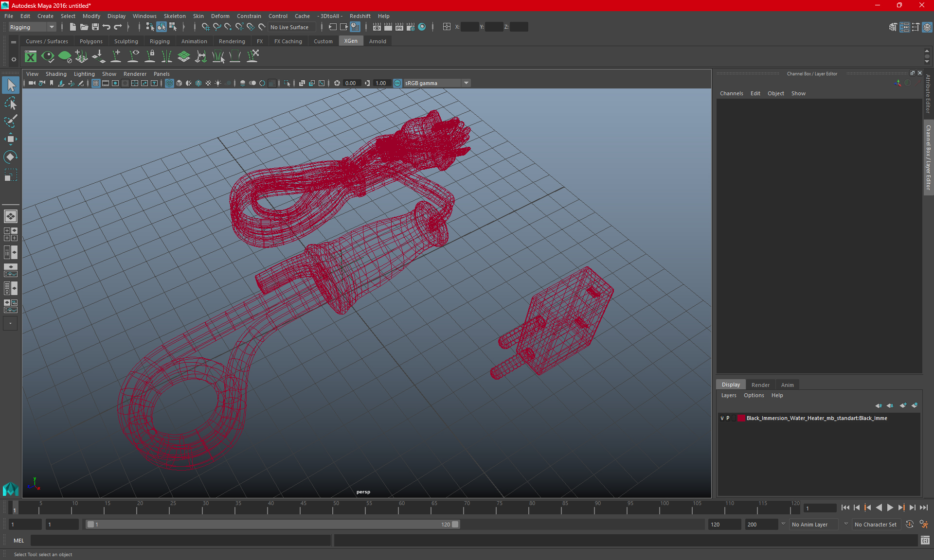Viewport: 934px width, 560px height.
Task: Click the Snap to grids magnet icon
Action: pyautogui.click(x=205, y=27)
